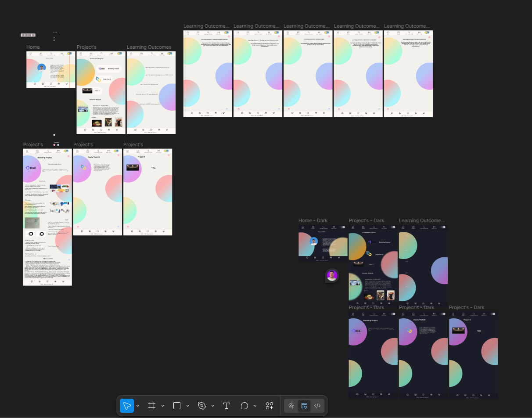Open the Actions icon at toolbar's right end
Image resolution: width=532 pixels, height=418 pixels.
pos(269,406)
